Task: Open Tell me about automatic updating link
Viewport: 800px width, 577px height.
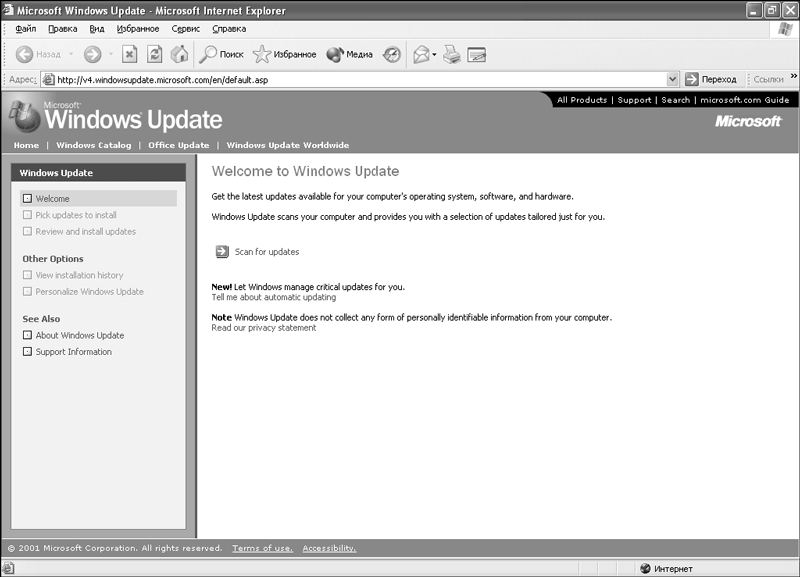Action: click(274, 297)
